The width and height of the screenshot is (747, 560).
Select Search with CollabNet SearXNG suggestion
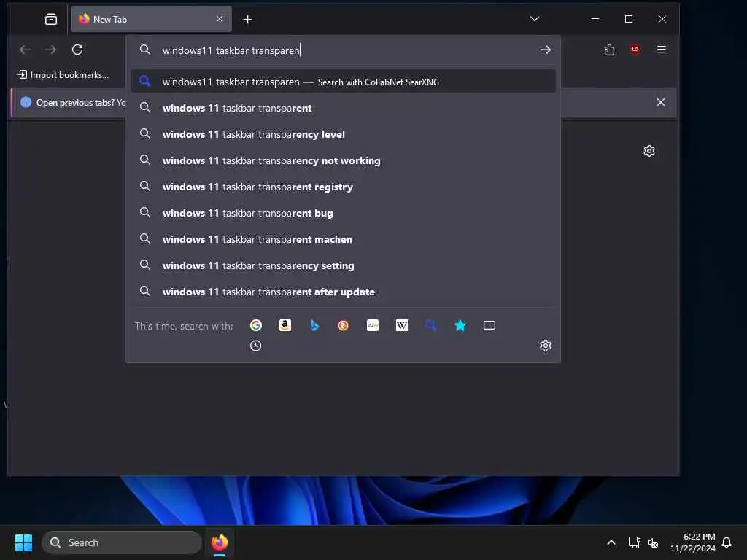coord(343,82)
